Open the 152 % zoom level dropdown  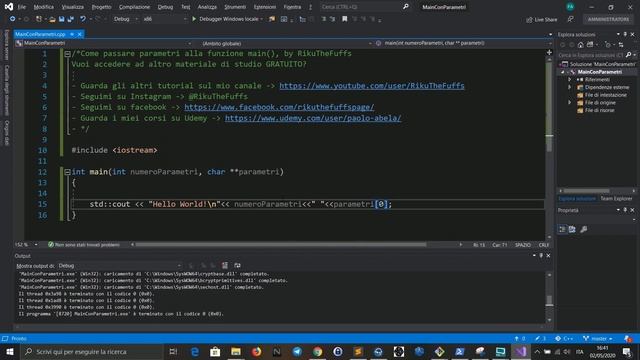click(x=26, y=244)
